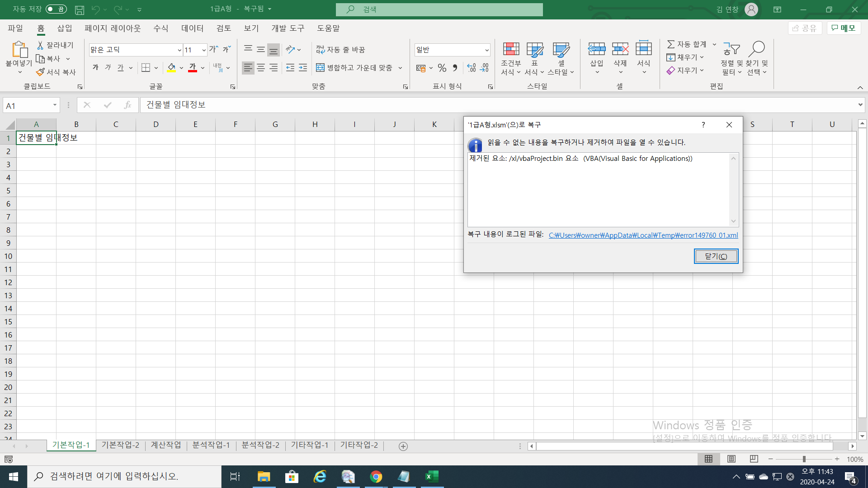Open the recovery log file link
This screenshot has width=868, height=488.
(x=643, y=235)
